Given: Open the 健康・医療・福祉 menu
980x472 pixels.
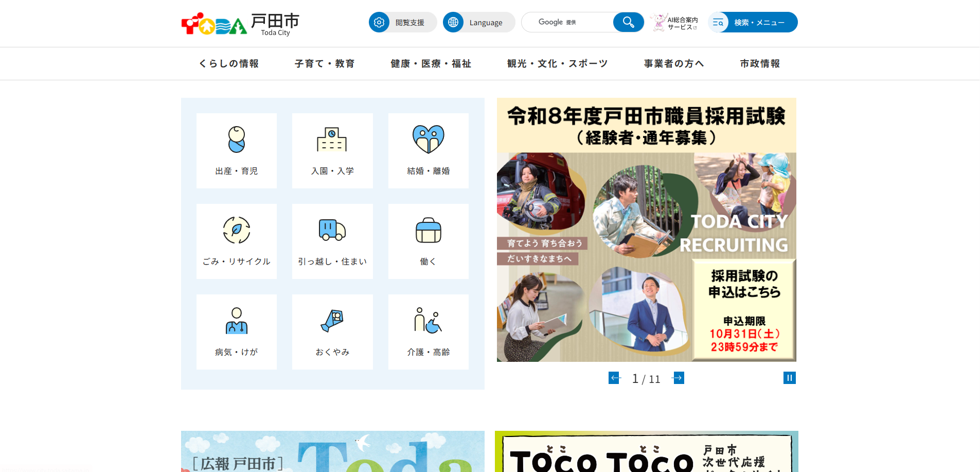Looking at the screenshot, I should [431, 63].
